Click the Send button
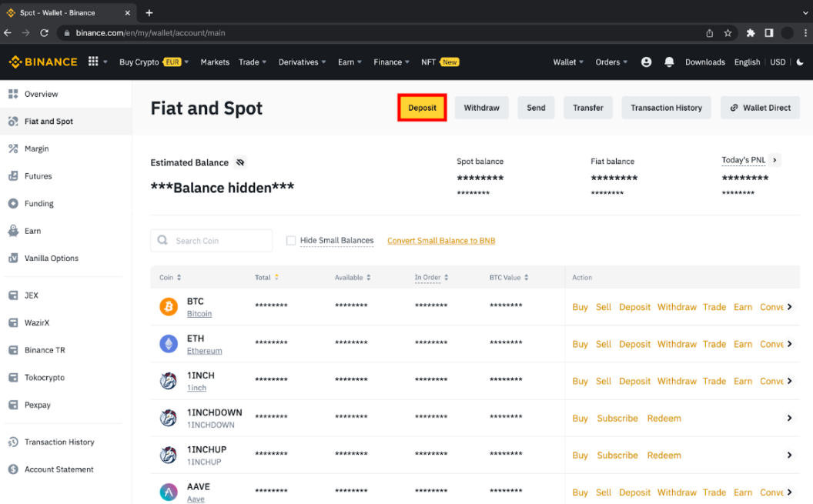The width and height of the screenshot is (813, 504). pos(536,108)
